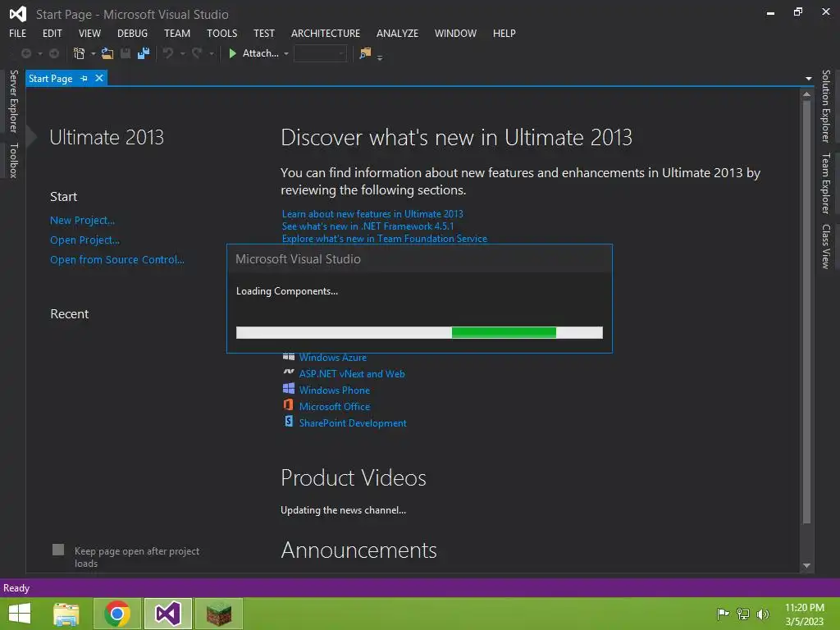The height and width of the screenshot is (630, 840).
Task: Click the Open File toolbar icon
Action: 107,53
